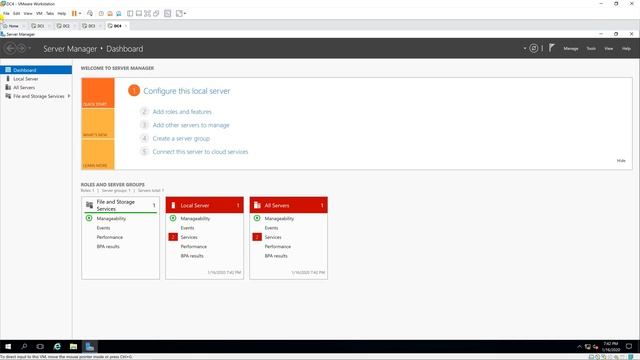Click the orange revert snapshot icon
Image resolution: width=640 pixels, height=360 pixels.
(110, 13)
